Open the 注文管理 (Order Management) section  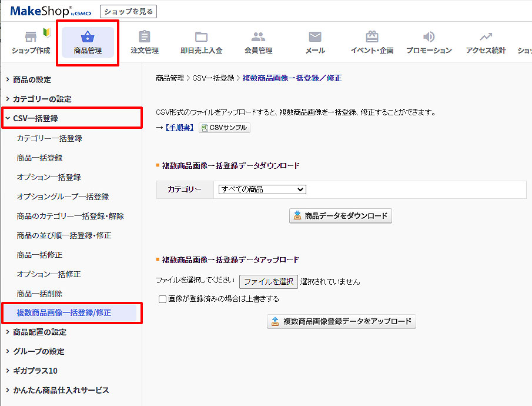pos(144,41)
